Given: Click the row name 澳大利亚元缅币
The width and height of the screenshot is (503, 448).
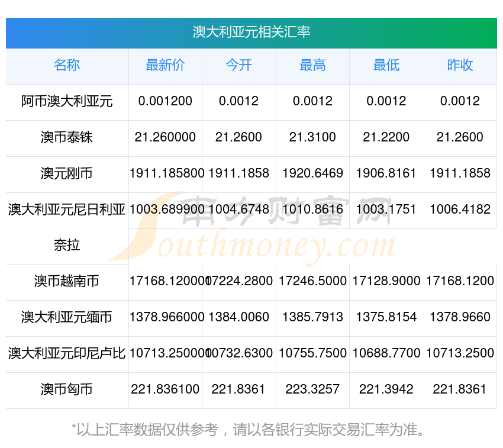Looking at the screenshot, I should [x=67, y=317].
